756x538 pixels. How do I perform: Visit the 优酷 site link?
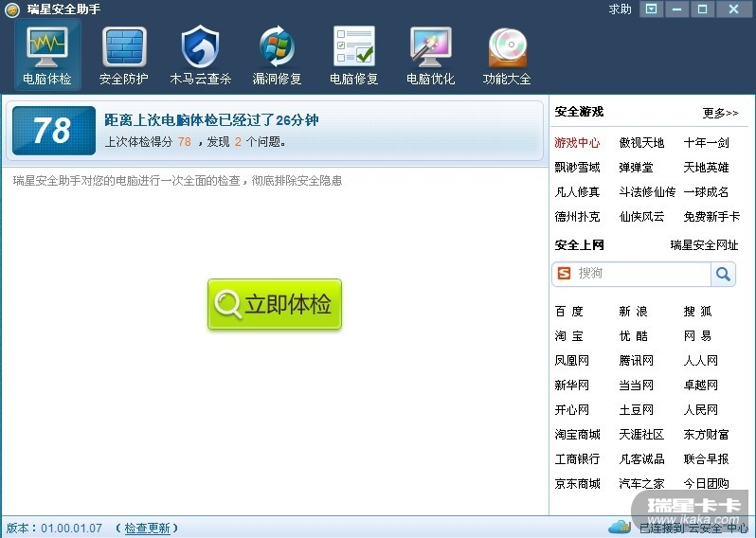coord(634,336)
